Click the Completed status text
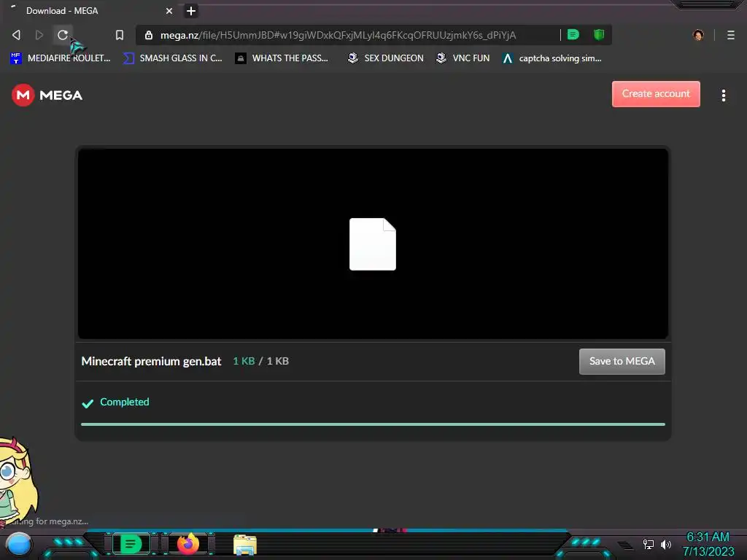The image size is (747, 560). tap(124, 402)
